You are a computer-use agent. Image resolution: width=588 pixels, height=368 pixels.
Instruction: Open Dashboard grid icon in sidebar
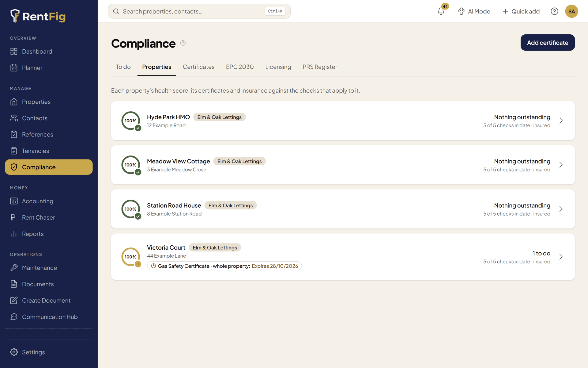tap(14, 52)
